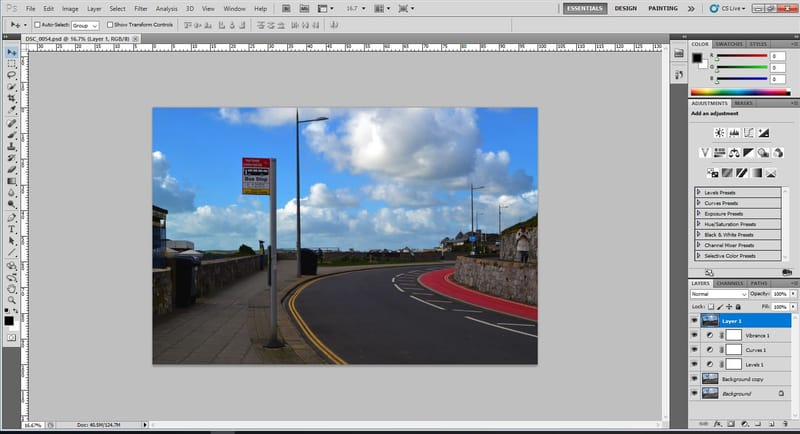The height and width of the screenshot is (434, 800).
Task: Open the CS Live button
Action: [734, 8]
